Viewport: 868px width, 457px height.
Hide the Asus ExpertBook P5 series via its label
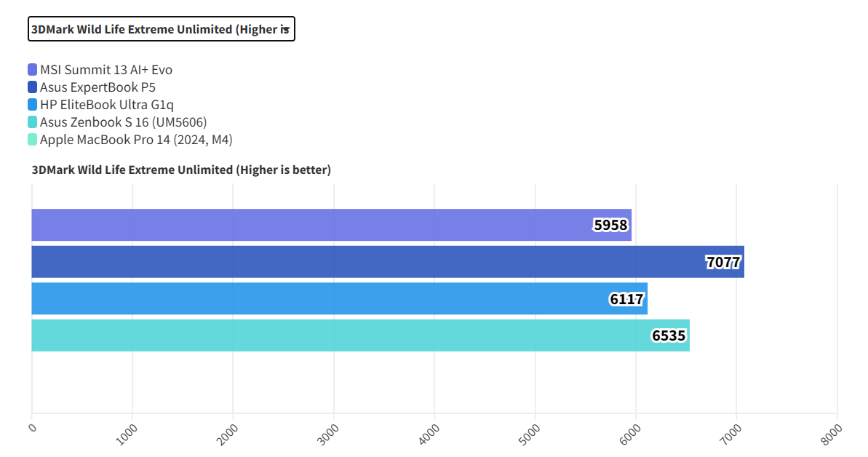[x=97, y=87]
